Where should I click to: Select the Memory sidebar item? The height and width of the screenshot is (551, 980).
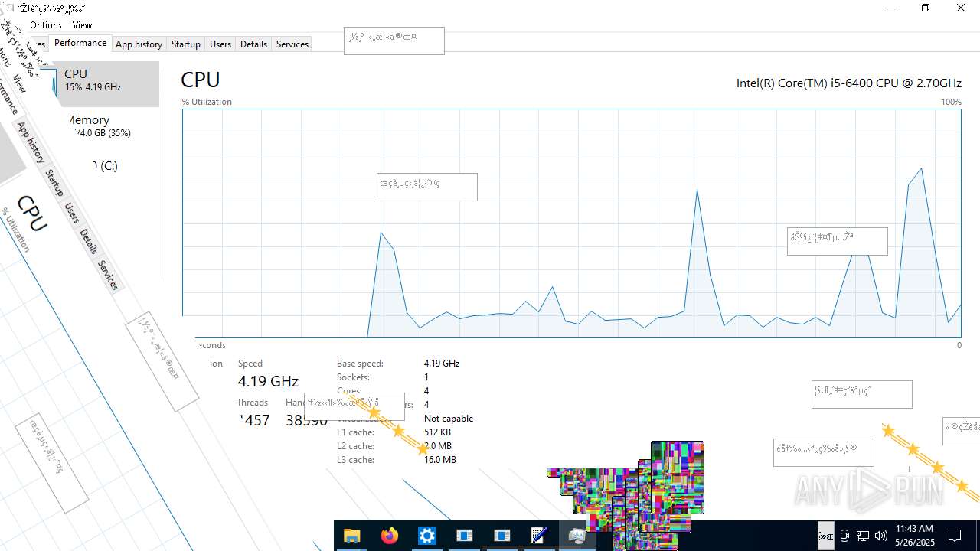[106, 126]
